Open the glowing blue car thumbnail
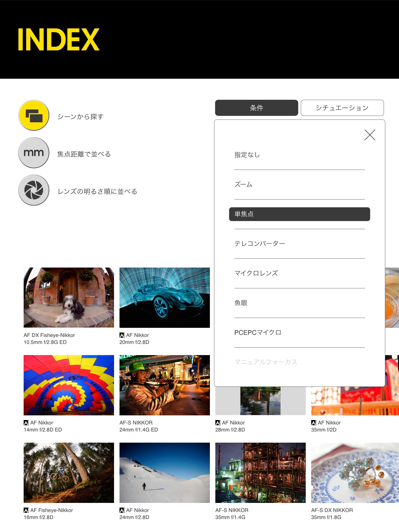399x532 pixels. coord(164,297)
